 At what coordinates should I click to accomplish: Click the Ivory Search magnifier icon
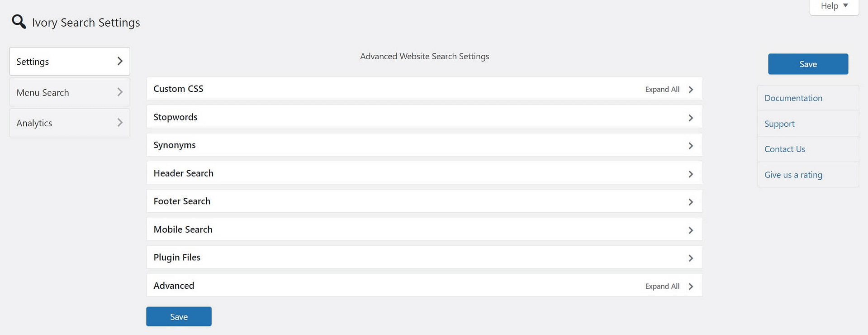(19, 21)
